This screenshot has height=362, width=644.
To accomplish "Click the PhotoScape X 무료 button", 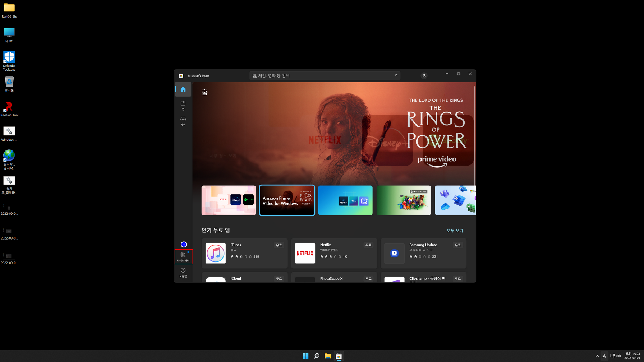I will coord(368,279).
